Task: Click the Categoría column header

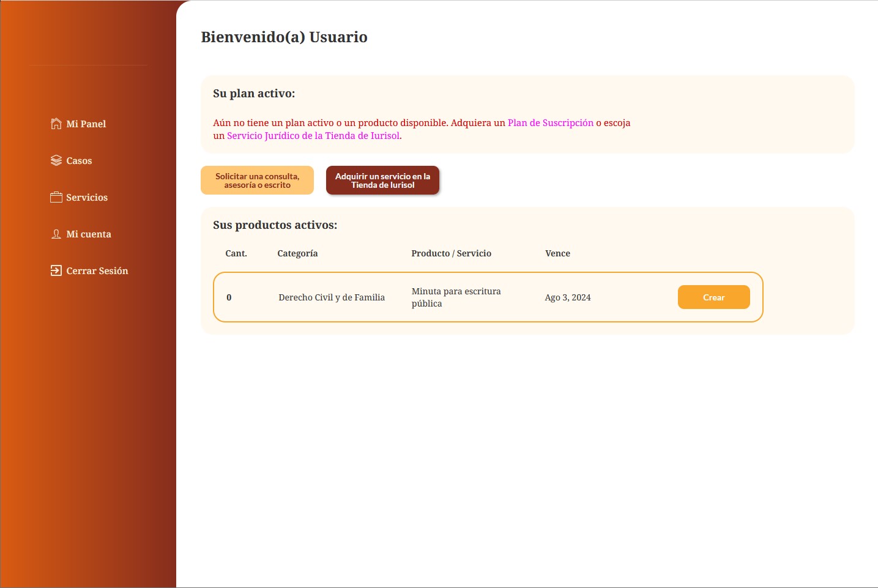Action: pyautogui.click(x=297, y=253)
